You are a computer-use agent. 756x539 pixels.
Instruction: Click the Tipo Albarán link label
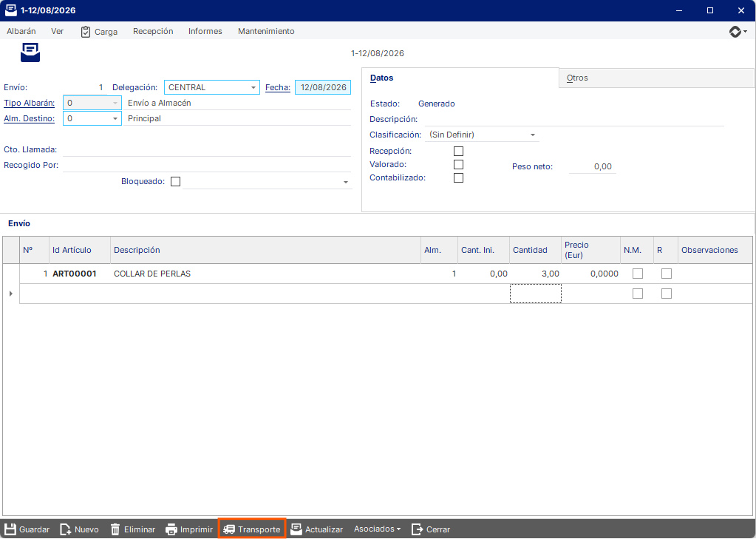[x=30, y=103]
